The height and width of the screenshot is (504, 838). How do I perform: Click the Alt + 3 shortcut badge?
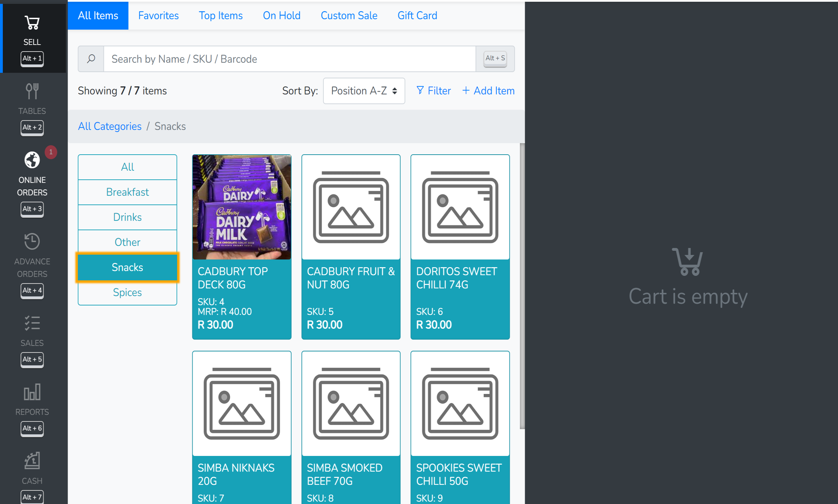coord(32,209)
